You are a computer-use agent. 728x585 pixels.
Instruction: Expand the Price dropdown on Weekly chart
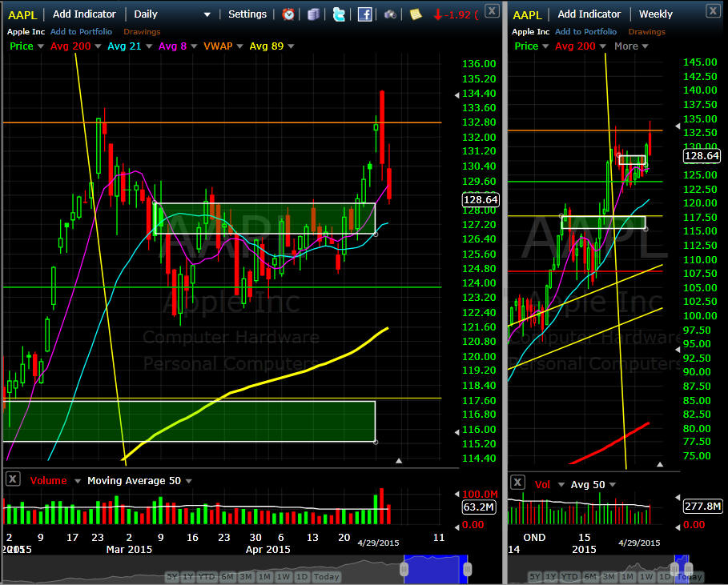(x=545, y=46)
